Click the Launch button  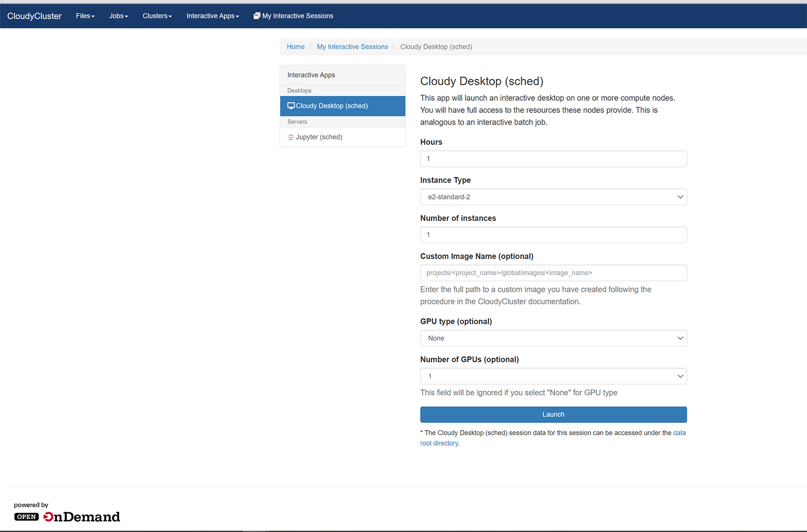pyautogui.click(x=553, y=415)
